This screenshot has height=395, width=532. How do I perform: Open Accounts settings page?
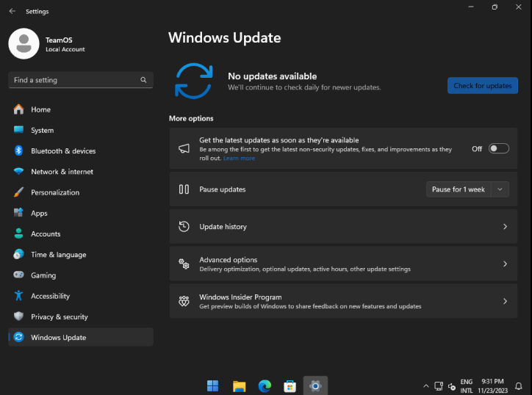pyautogui.click(x=81, y=233)
